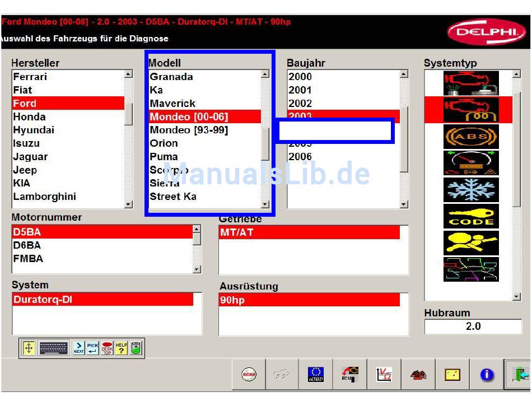Viewport: 532px width, 406px height.
Task: Click down arrow of Systemtyp list
Action: tap(516, 296)
